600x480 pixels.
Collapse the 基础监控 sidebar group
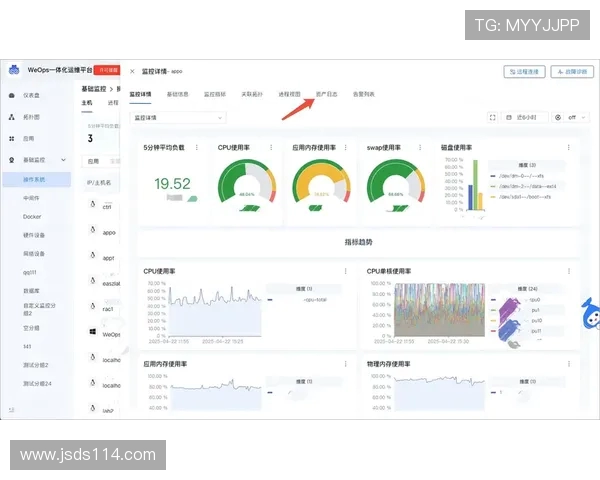click(x=64, y=159)
